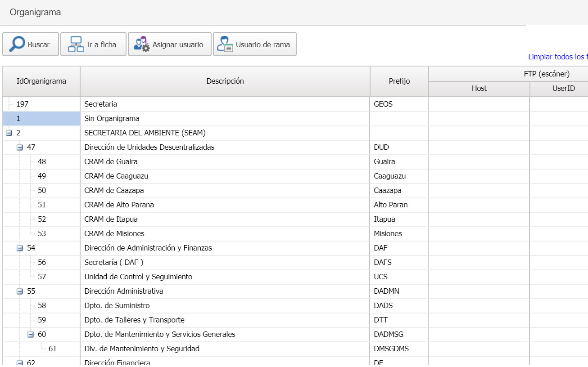
Task: Collapse node 60 Dpto. de Mantenimiento
Action: coord(31,335)
